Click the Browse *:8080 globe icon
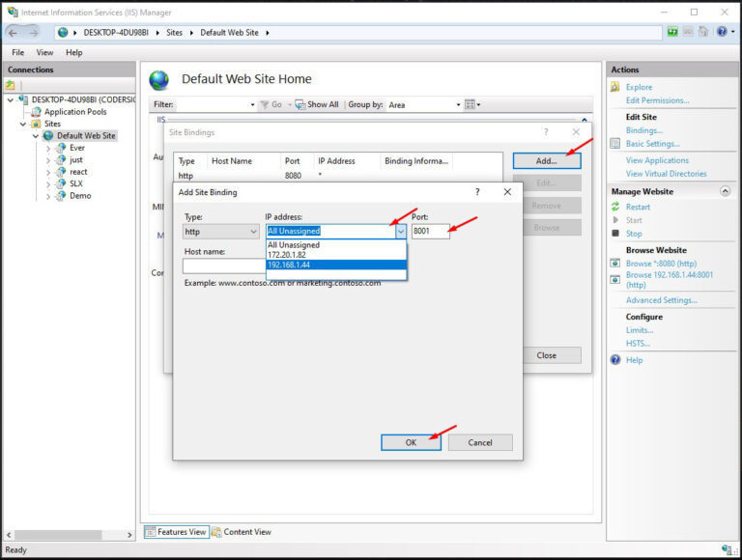742x560 pixels. (x=615, y=263)
